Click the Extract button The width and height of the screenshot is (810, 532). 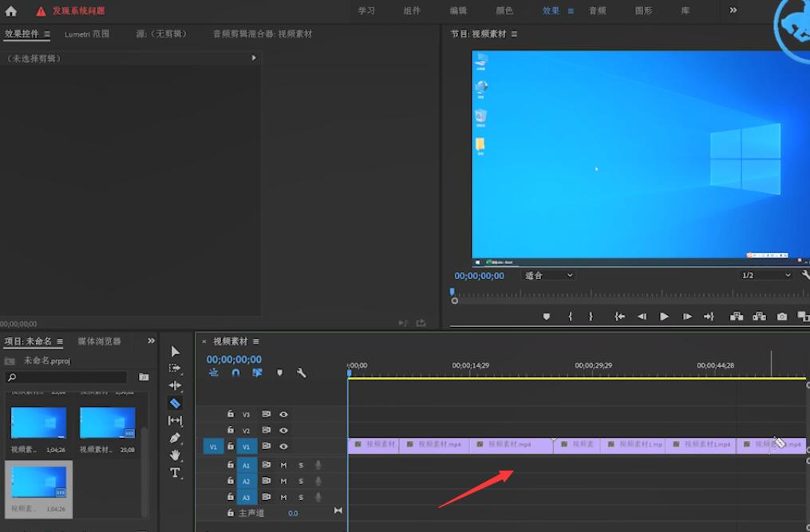click(x=760, y=317)
